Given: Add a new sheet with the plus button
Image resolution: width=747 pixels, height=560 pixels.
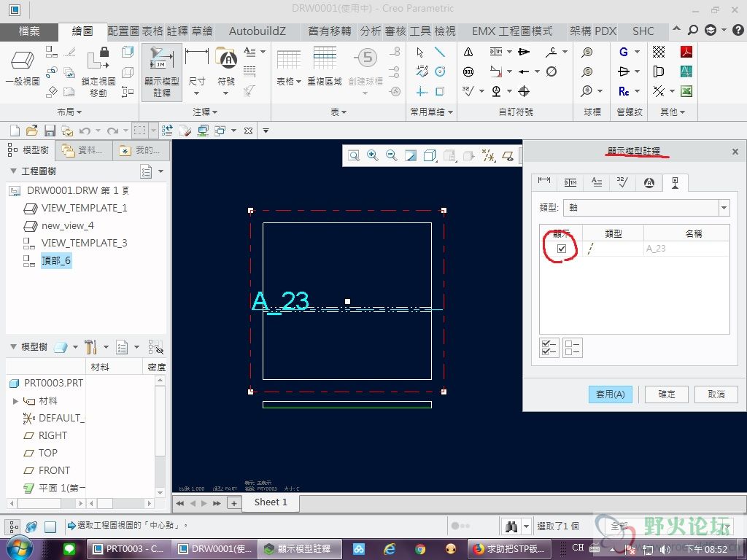Looking at the screenshot, I should pos(234,503).
